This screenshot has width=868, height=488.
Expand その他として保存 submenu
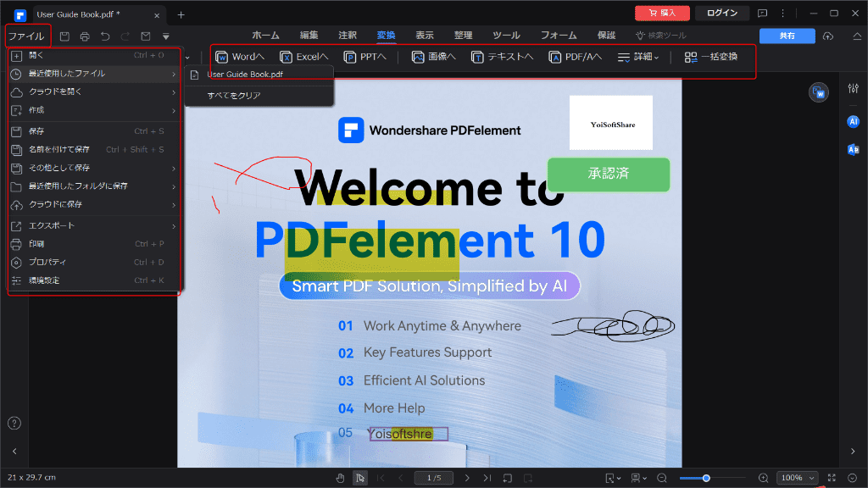point(94,168)
